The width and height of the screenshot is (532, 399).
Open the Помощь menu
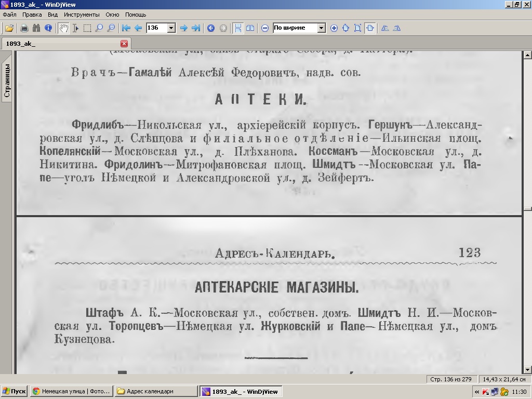tap(136, 15)
